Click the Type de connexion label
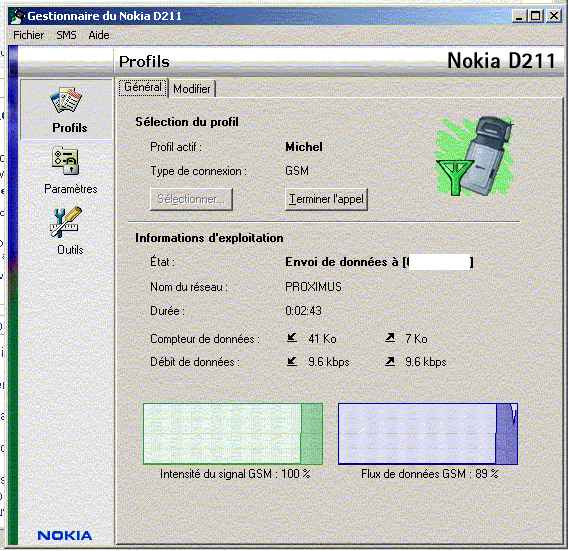This screenshot has height=551, width=568. tap(199, 171)
